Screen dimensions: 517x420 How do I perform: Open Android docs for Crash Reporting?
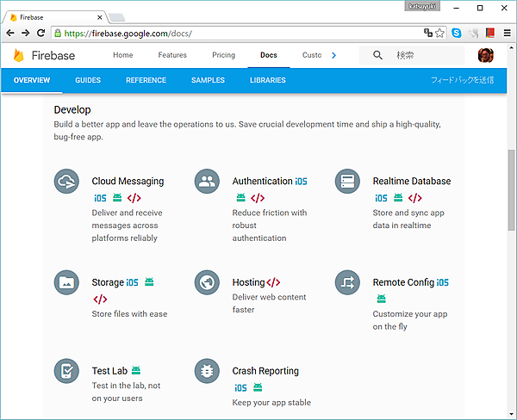258,387
